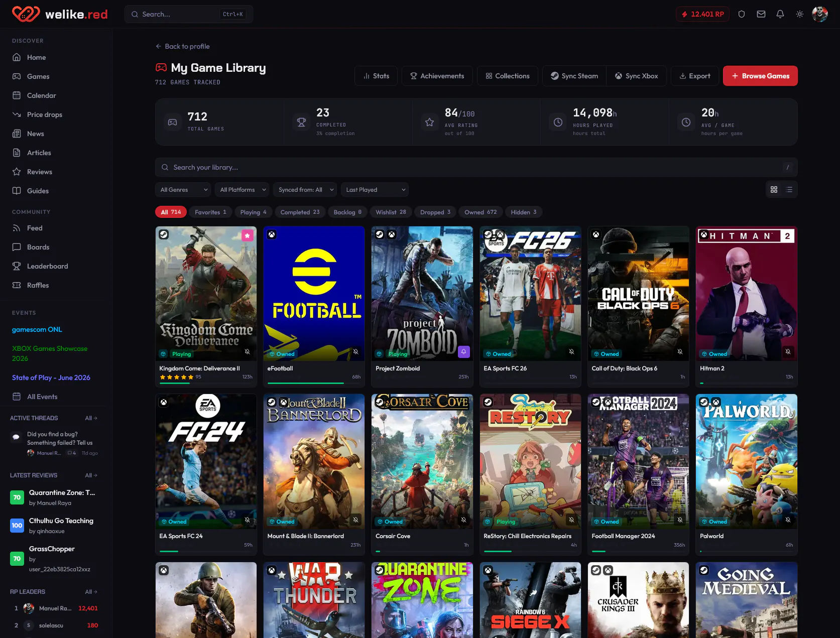Toggle notification bell on Kingdom Come: Deliverance II
Viewport: 840px width, 638px height.
(x=247, y=351)
